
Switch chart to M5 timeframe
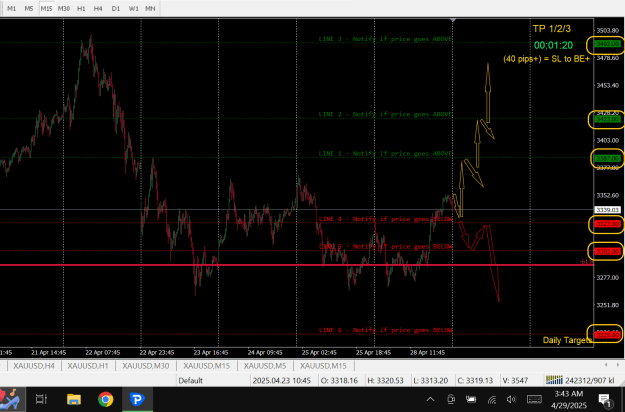tap(29, 8)
